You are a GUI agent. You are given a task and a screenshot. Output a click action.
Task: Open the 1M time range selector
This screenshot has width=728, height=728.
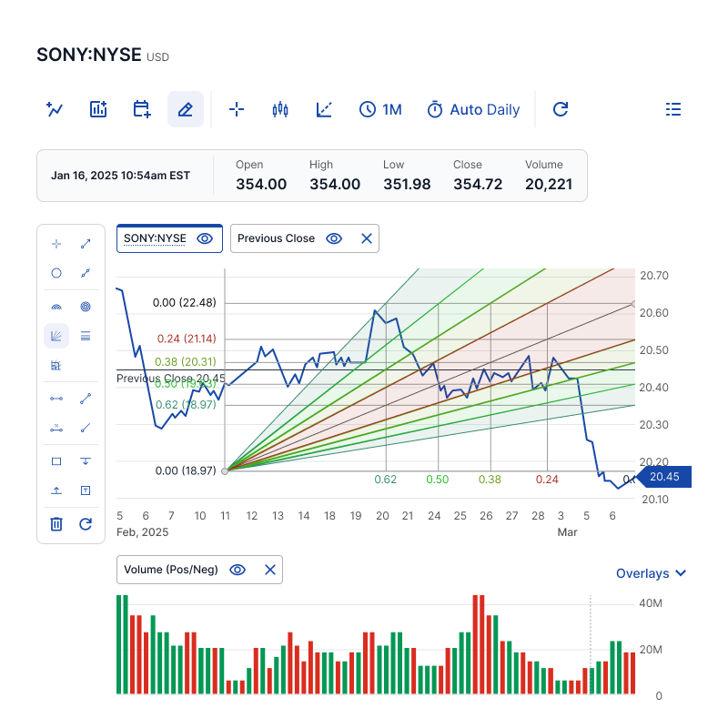380,109
